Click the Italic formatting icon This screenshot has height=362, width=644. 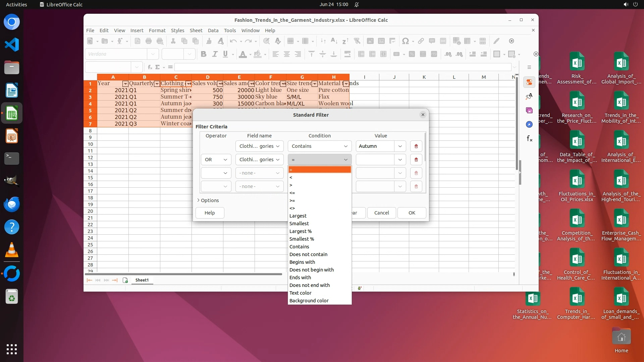pyautogui.click(x=215, y=54)
